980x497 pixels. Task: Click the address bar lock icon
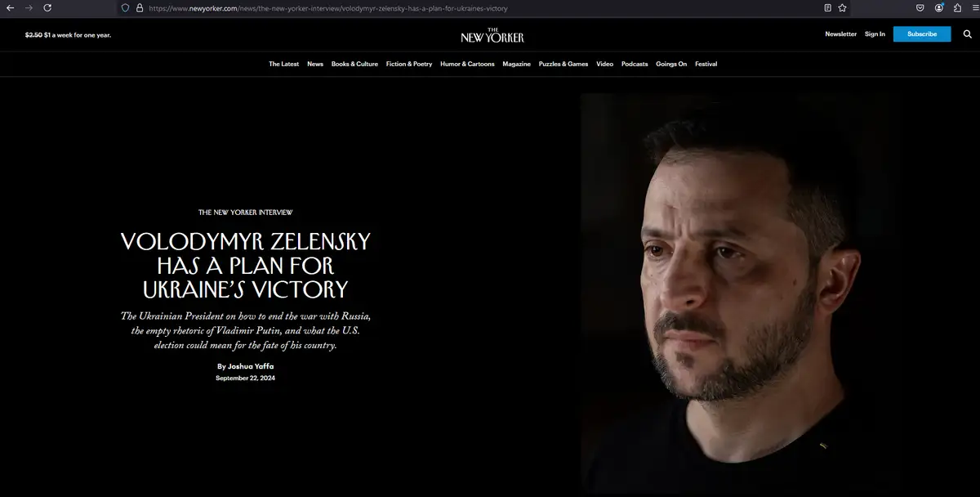coord(140,8)
